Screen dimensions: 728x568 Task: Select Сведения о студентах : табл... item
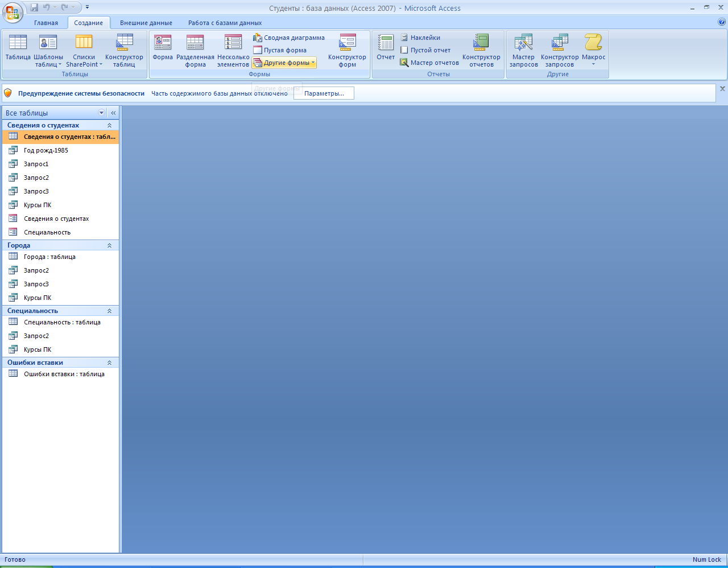[x=61, y=137]
